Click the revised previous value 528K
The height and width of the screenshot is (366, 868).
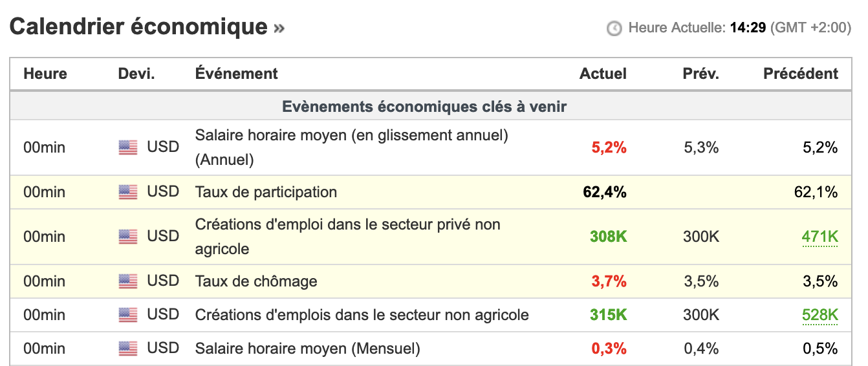819,315
